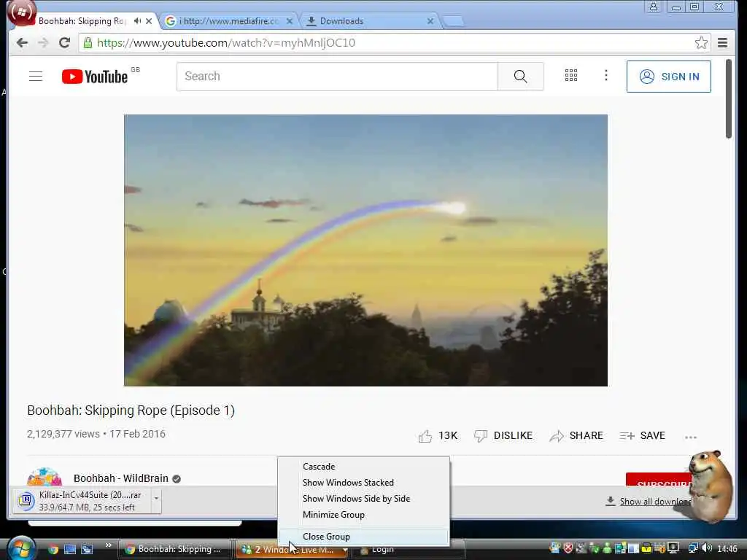Select Close Group menu entry
This screenshot has width=747, height=560.
363,537
